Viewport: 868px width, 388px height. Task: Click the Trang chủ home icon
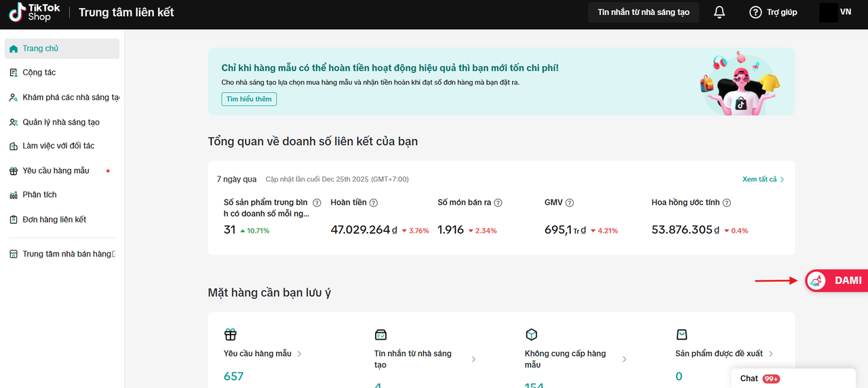point(14,49)
